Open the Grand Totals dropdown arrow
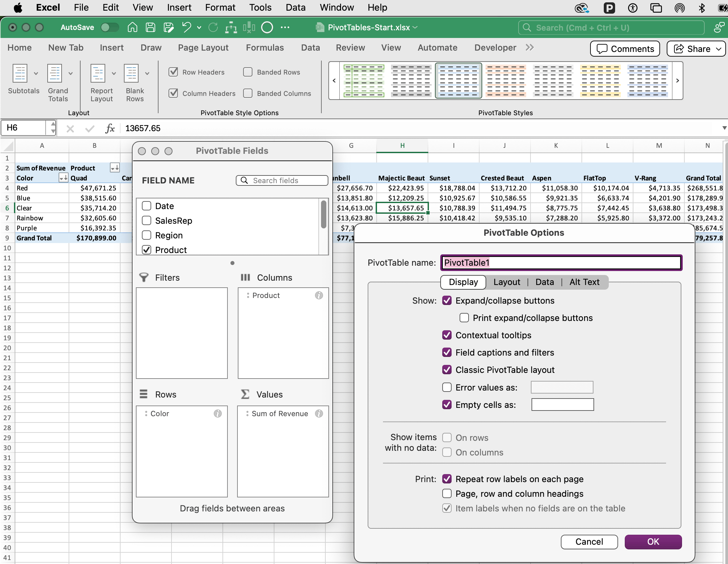 point(71,73)
